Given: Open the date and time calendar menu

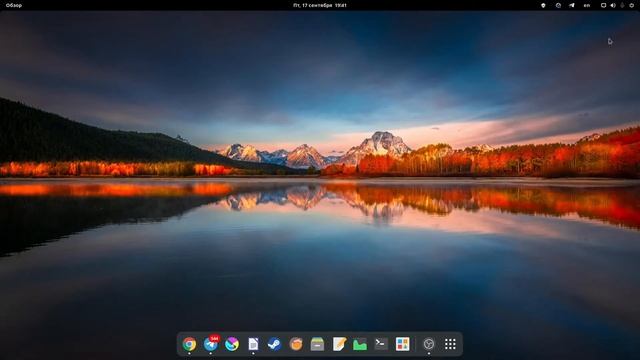Looking at the screenshot, I should coord(320,5).
